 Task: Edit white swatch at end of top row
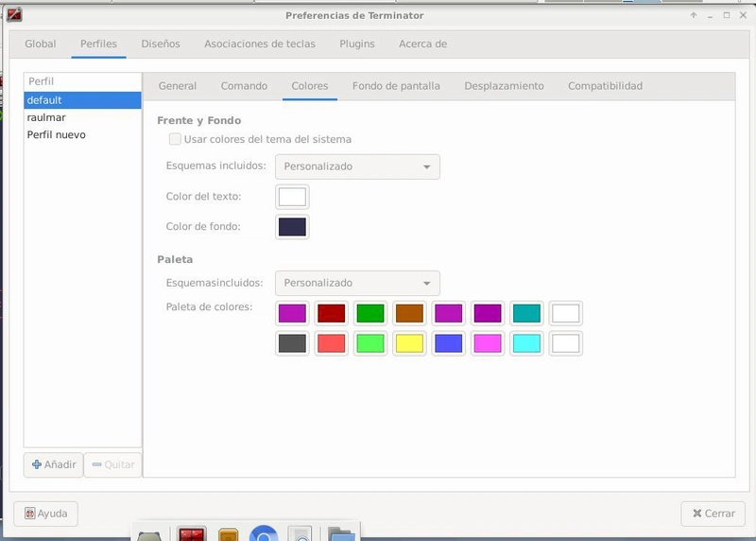tap(565, 313)
